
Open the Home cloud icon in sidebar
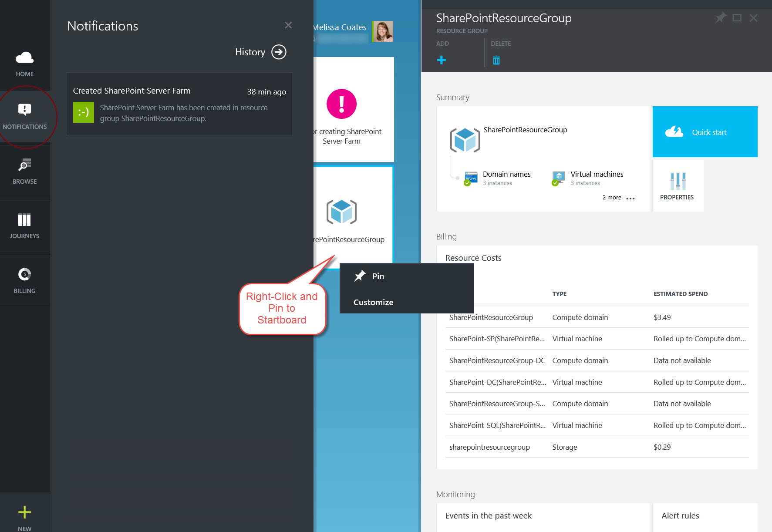tap(25, 58)
